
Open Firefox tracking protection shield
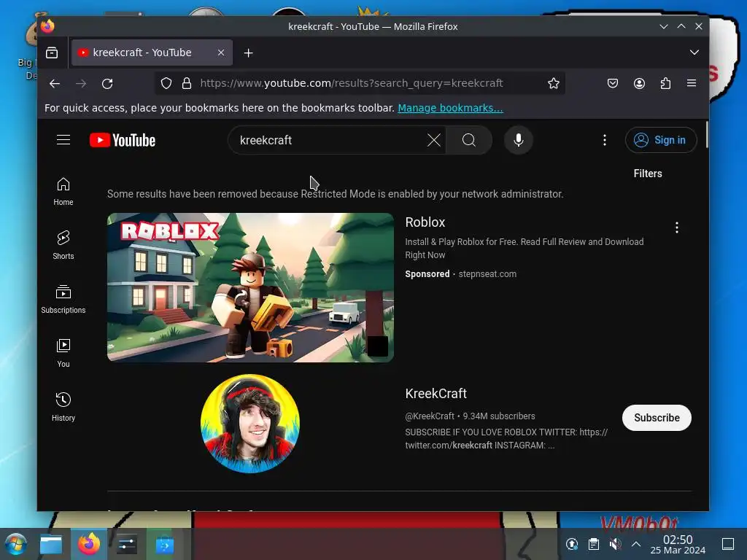(x=166, y=83)
